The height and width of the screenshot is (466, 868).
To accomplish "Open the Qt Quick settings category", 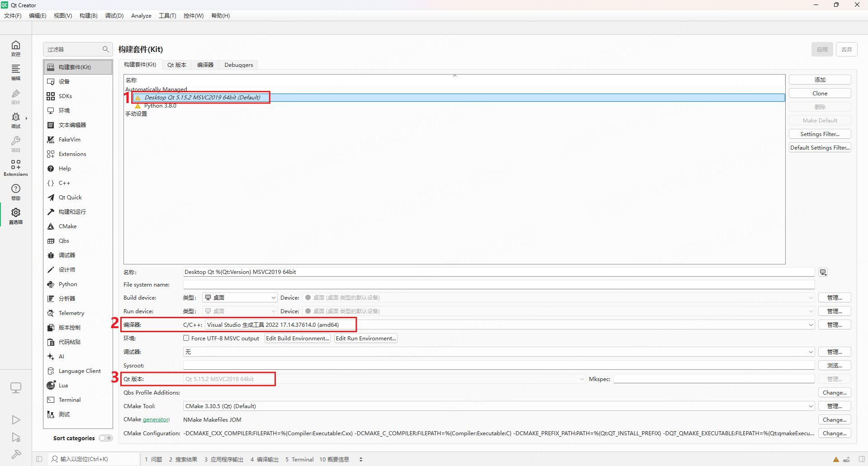I will coord(78,198).
